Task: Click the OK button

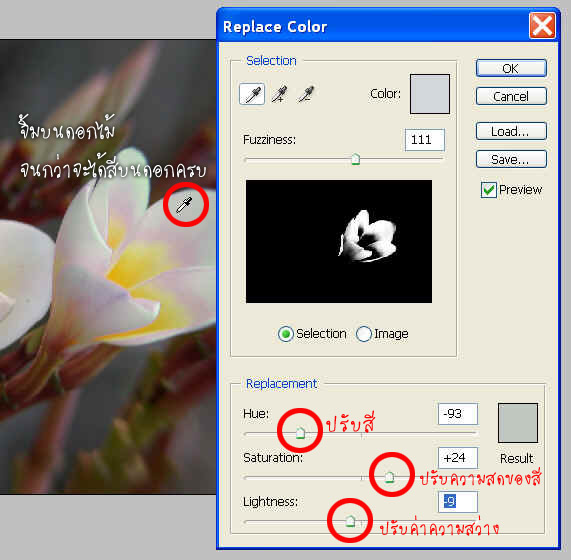Action: pyautogui.click(x=511, y=68)
